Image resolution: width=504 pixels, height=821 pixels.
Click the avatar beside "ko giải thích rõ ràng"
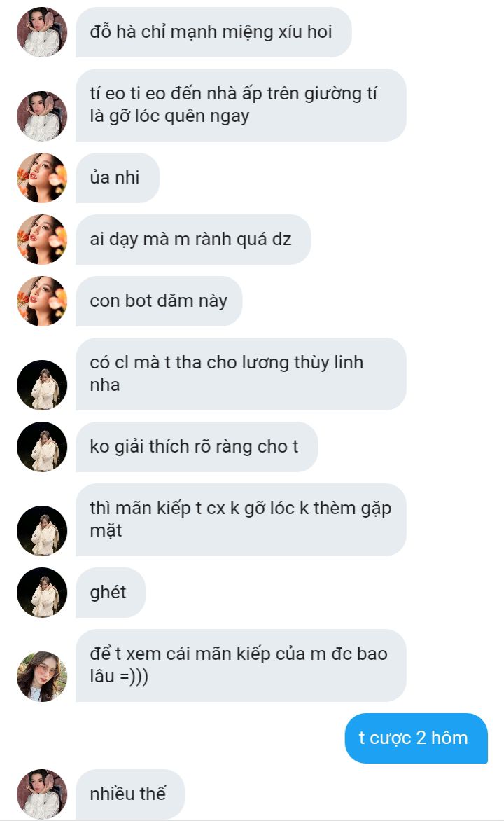(42, 447)
